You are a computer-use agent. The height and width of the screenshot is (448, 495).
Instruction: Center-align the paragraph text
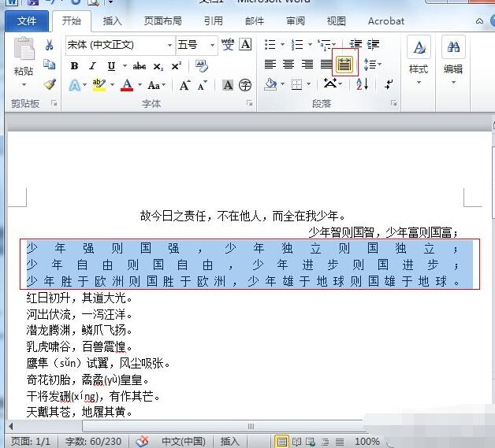click(x=288, y=64)
